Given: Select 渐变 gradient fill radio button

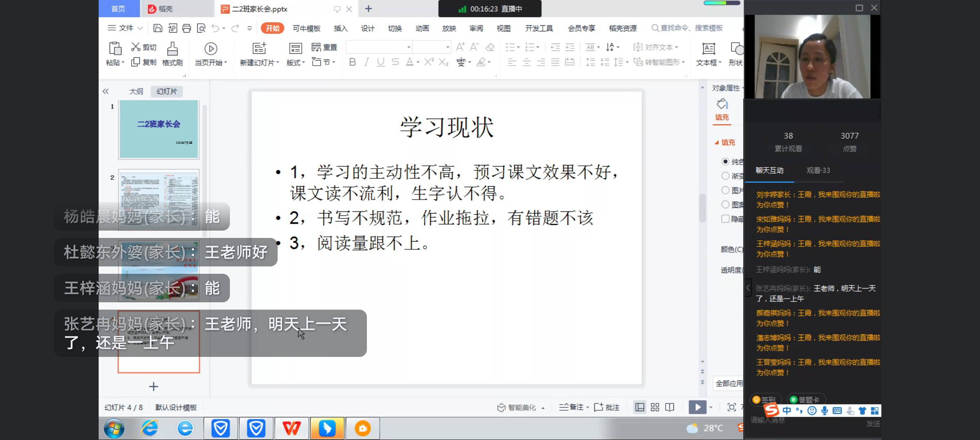Looking at the screenshot, I should (x=726, y=176).
